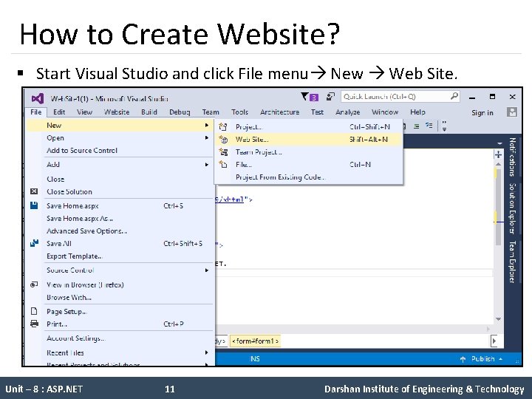Select Add to Source Control
532x399 pixels.
[120, 150]
